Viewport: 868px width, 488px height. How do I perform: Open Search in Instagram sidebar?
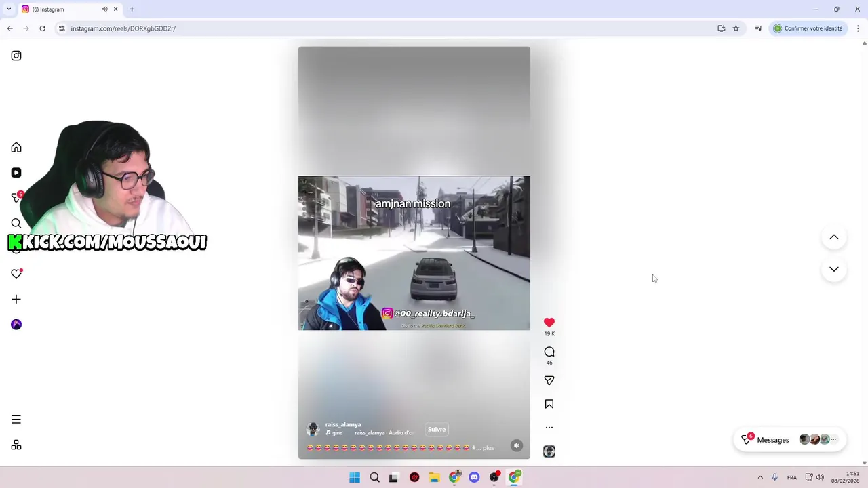pyautogui.click(x=16, y=223)
